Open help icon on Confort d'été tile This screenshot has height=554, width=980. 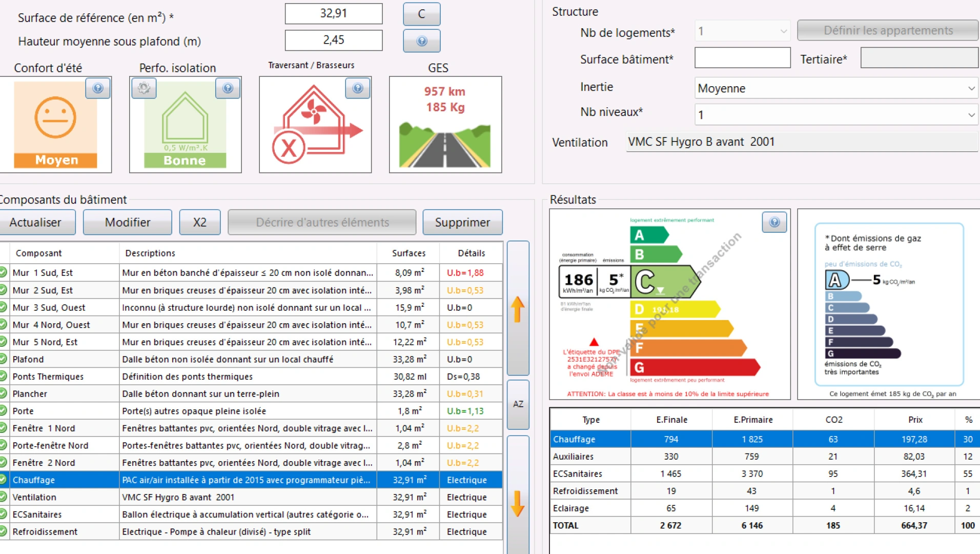click(x=98, y=88)
